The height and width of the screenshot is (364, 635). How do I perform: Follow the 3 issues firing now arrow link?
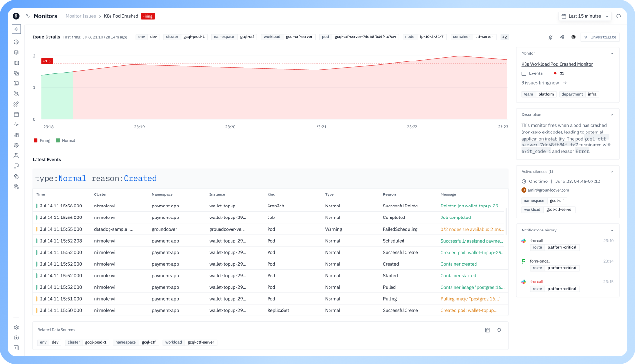(544, 83)
